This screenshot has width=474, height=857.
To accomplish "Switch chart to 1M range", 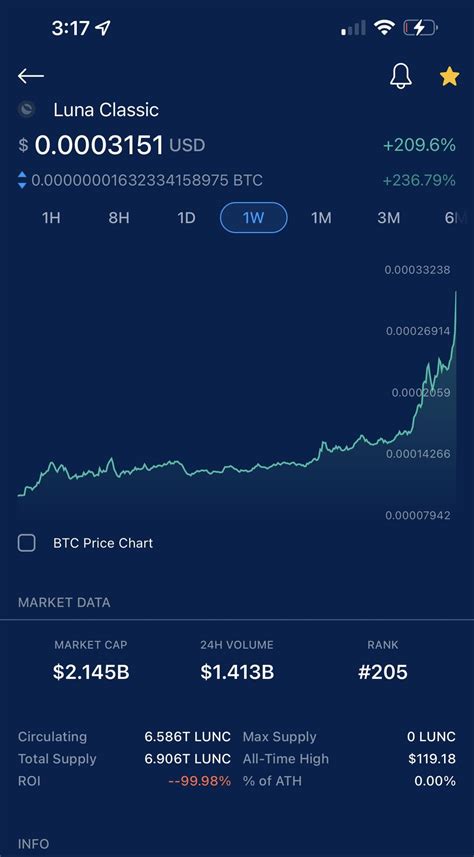I will (x=321, y=218).
